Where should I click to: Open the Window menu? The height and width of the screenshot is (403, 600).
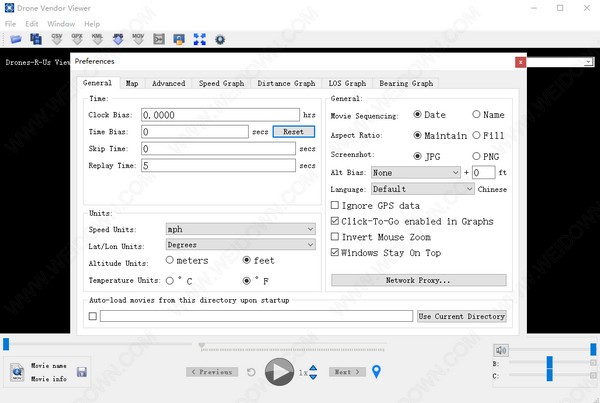coord(61,23)
